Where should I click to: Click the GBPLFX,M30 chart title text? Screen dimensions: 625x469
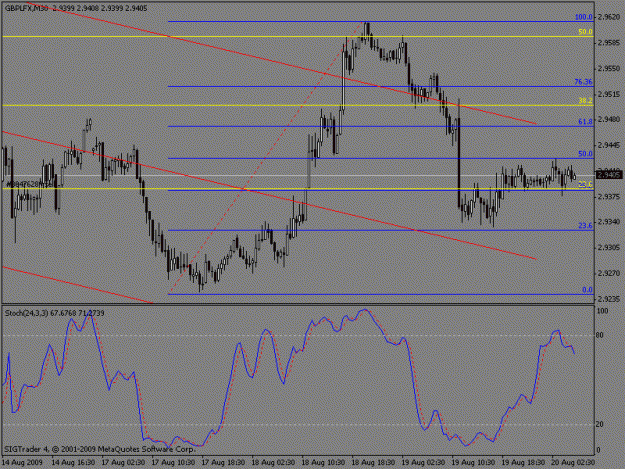click(x=27, y=8)
